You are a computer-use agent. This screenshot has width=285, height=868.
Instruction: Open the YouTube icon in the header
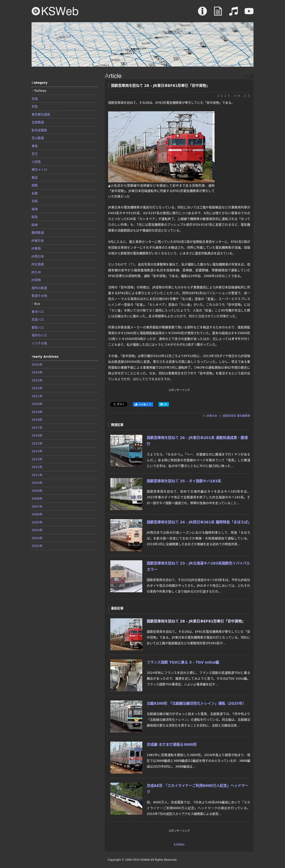click(x=249, y=11)
